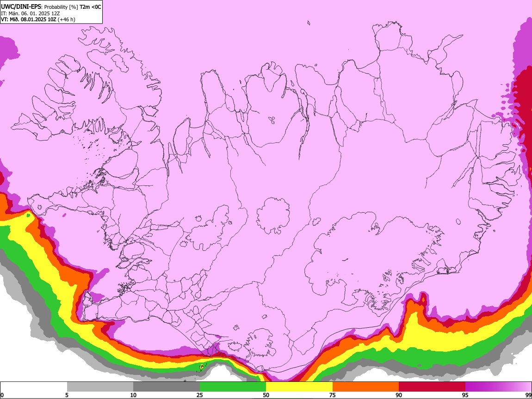Click the green 25–50 legend swatch

[x=233, y=387]
